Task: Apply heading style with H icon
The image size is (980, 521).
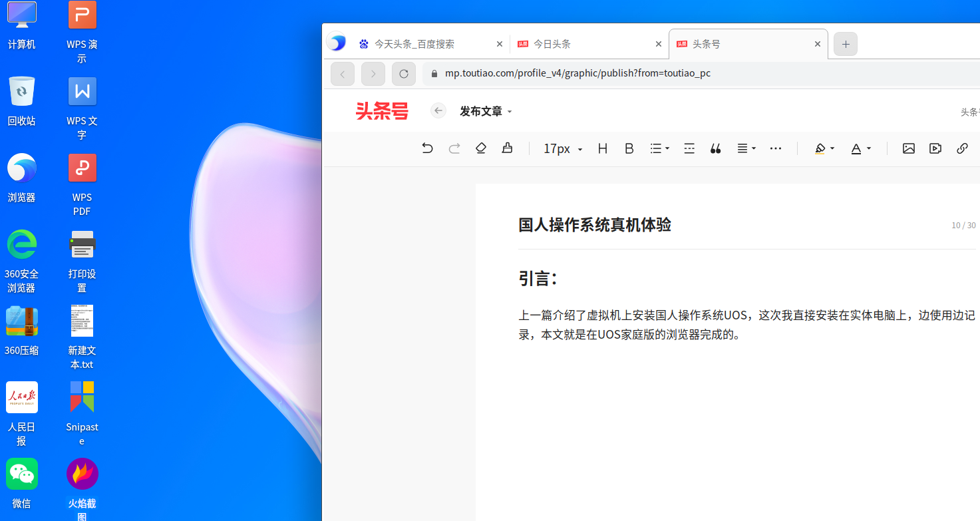Action: click(x=603, y=148)
